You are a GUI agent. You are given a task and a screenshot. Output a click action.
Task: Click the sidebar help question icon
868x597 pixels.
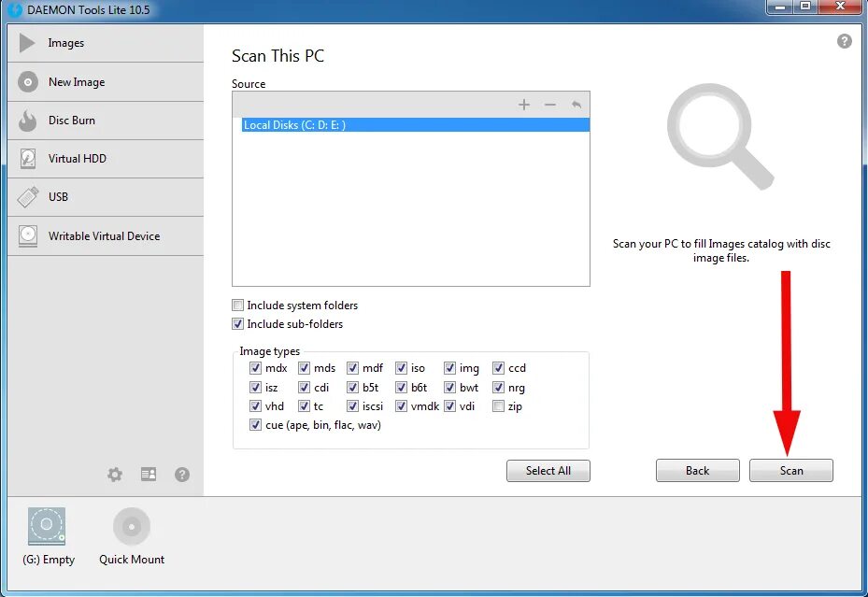[182, 475]
